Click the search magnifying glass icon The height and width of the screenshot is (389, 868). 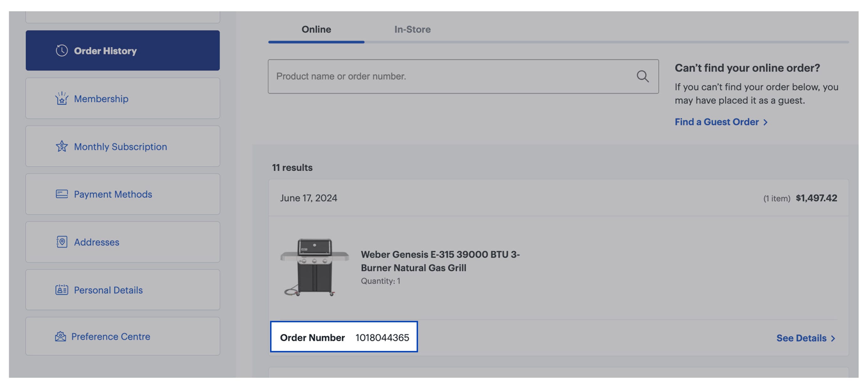coord(643,76)
